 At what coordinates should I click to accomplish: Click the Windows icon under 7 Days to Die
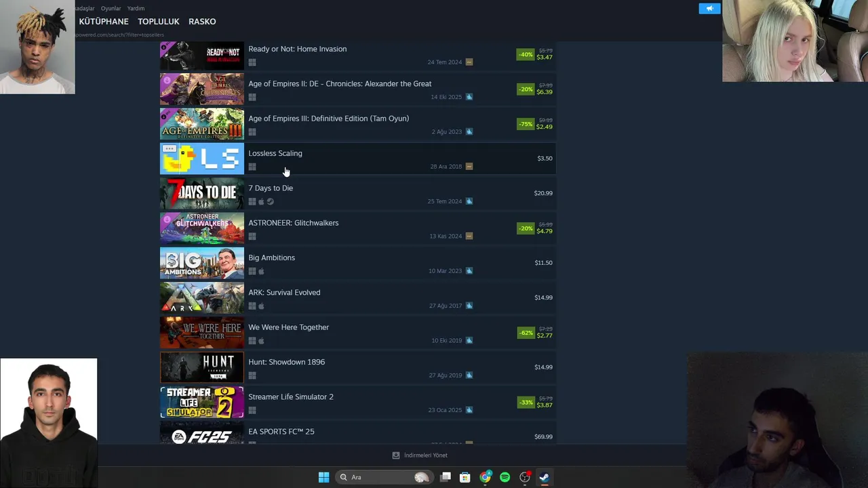point(252,201)
